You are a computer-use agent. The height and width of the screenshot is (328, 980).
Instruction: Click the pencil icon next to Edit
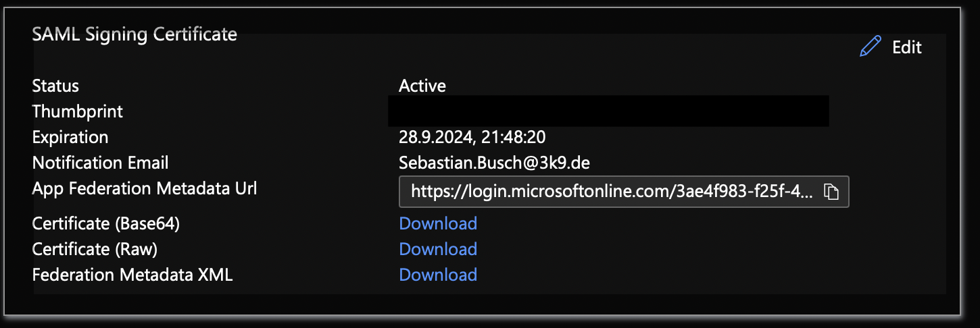(871, 47)
